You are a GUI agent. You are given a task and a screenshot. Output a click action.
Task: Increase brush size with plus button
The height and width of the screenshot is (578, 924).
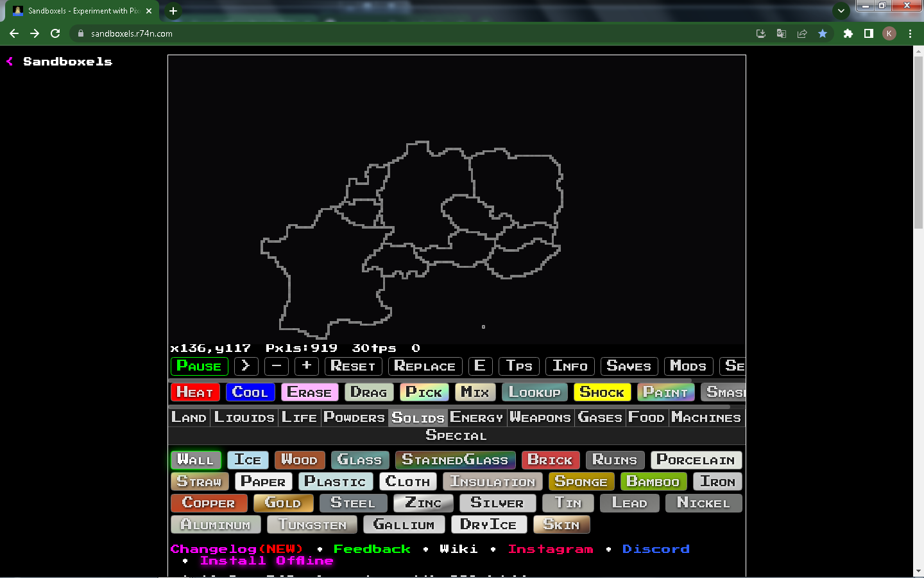click(307, 366)
